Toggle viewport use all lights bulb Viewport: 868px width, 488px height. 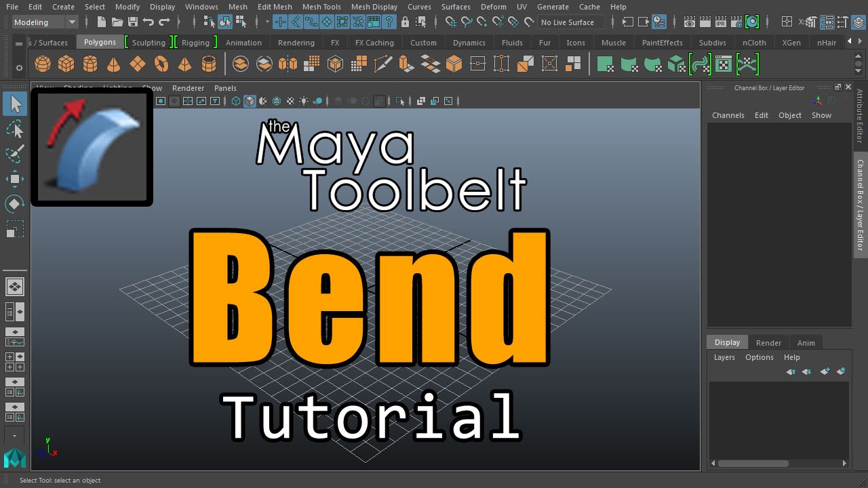[304, 101]
